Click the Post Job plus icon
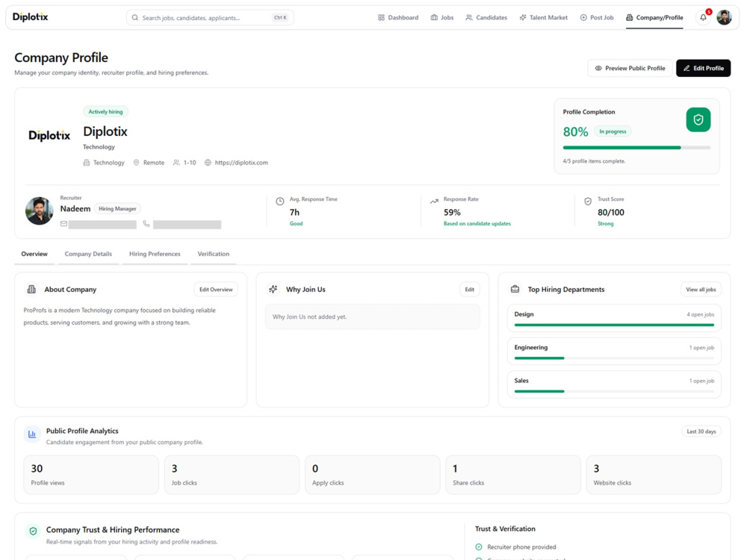 pos(583,18)
